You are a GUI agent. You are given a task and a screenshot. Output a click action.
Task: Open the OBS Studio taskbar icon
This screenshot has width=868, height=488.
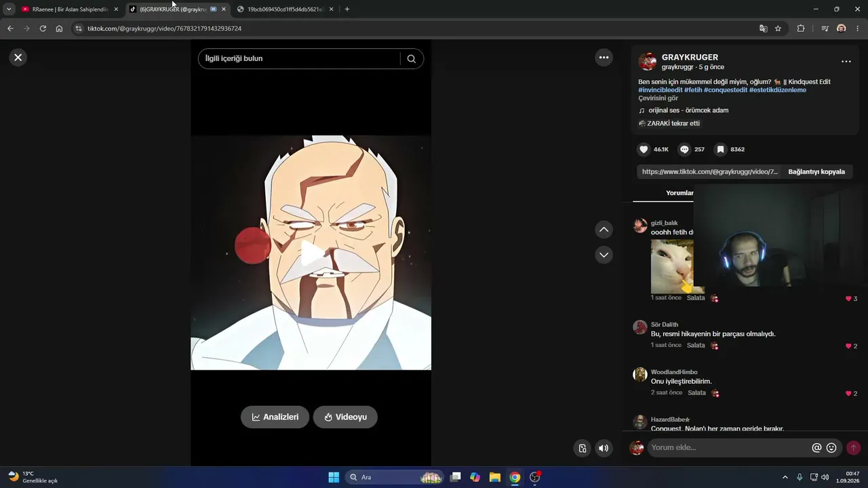535,477
